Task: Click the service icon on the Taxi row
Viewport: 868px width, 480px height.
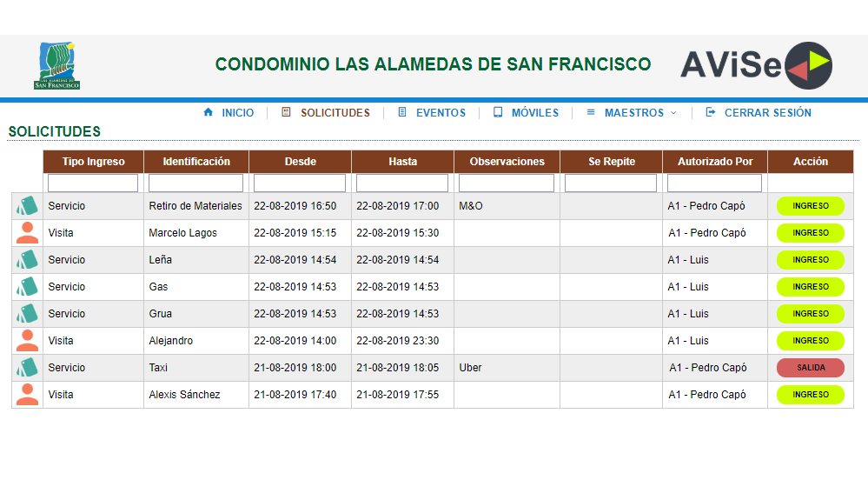Action: (x=27, y=368)
